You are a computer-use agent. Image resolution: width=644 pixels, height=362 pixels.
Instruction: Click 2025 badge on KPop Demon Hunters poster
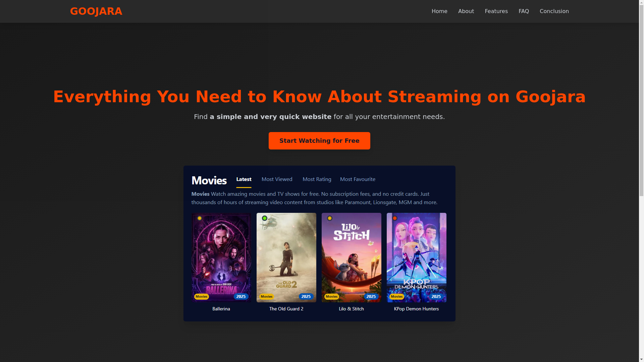click(x=436, y=297)
